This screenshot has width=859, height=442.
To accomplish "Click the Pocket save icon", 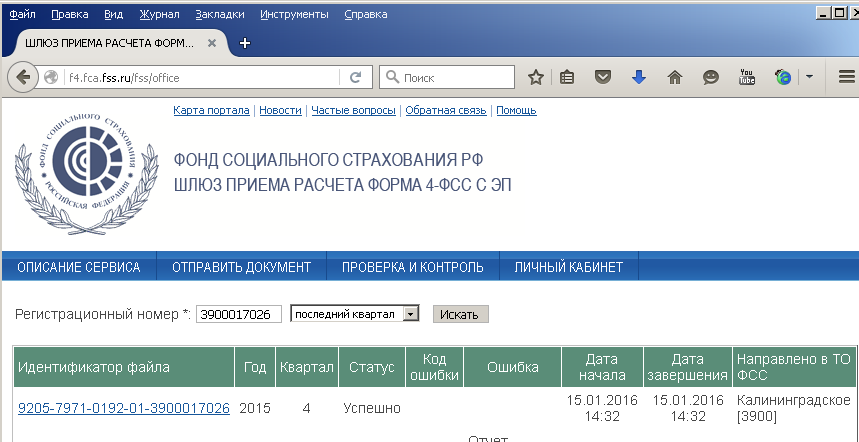I will [x=603, y=77].
